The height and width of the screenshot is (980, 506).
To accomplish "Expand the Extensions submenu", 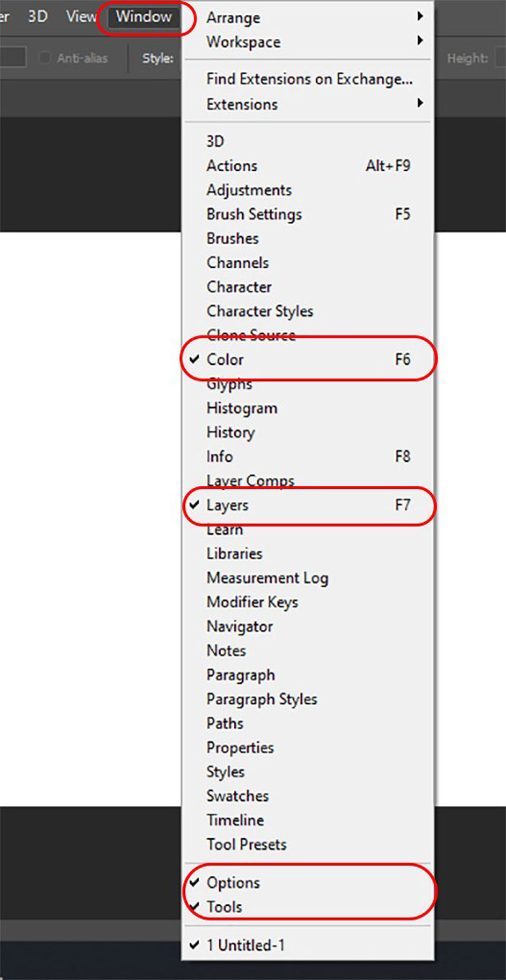I will tap(307, 104).
